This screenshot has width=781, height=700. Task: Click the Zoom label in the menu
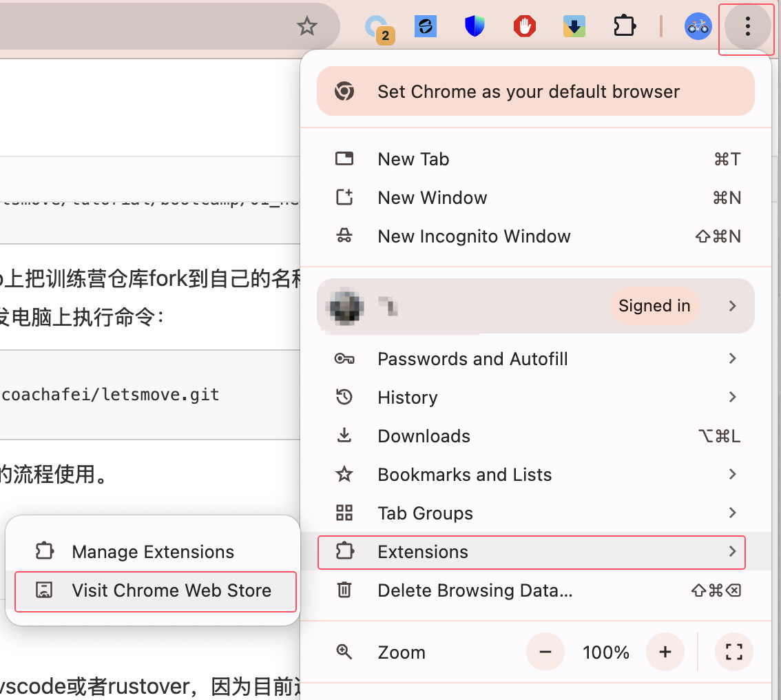pyautogui.click(x=402, y=652)
